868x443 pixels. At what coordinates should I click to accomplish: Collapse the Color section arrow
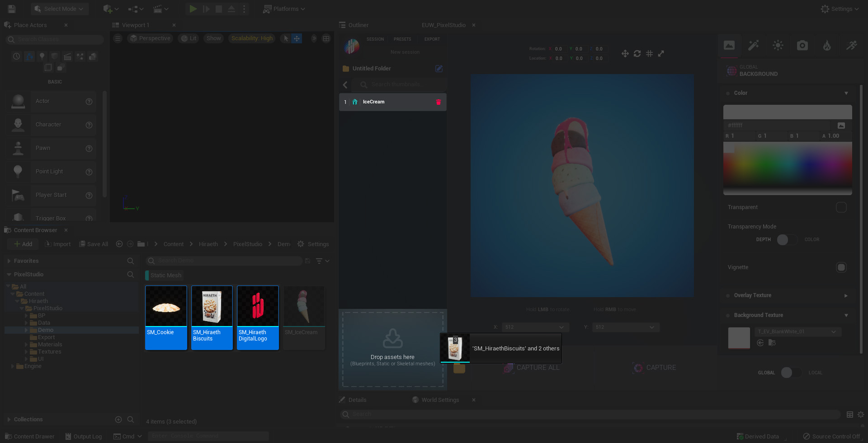[x=846, y=93]
